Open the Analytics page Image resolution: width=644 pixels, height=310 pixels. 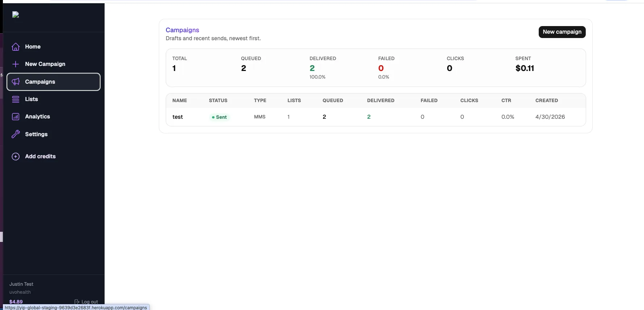point(54,117)
